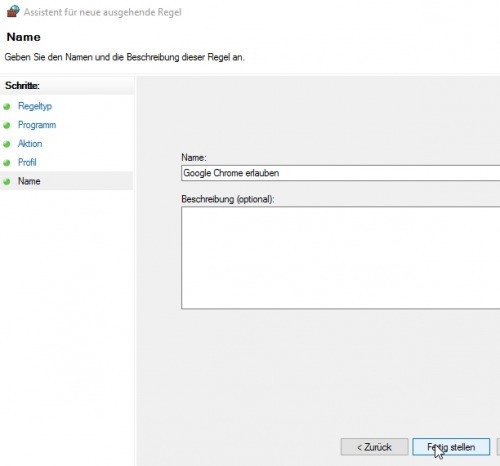The height and width of the screenshot is (466, 500).
Task: Finish the wizard with Fertig stellen
Action: tap(451, 447)
